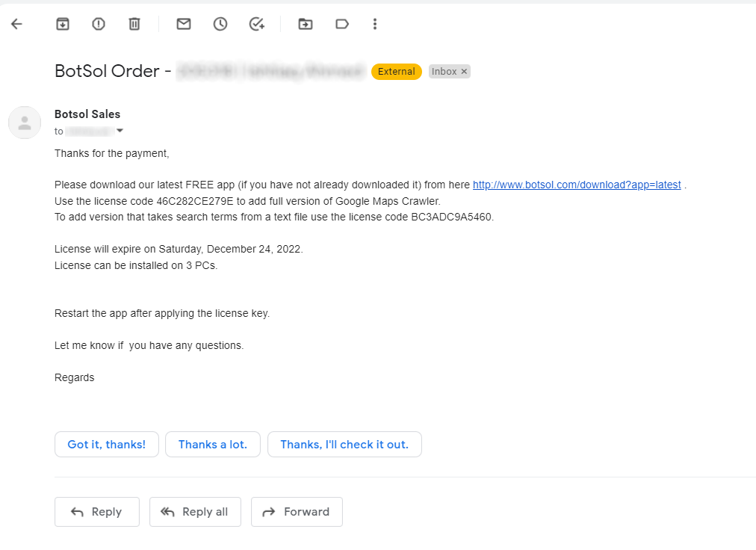Click the Botsol Sales sender avatar

[25, 123]
